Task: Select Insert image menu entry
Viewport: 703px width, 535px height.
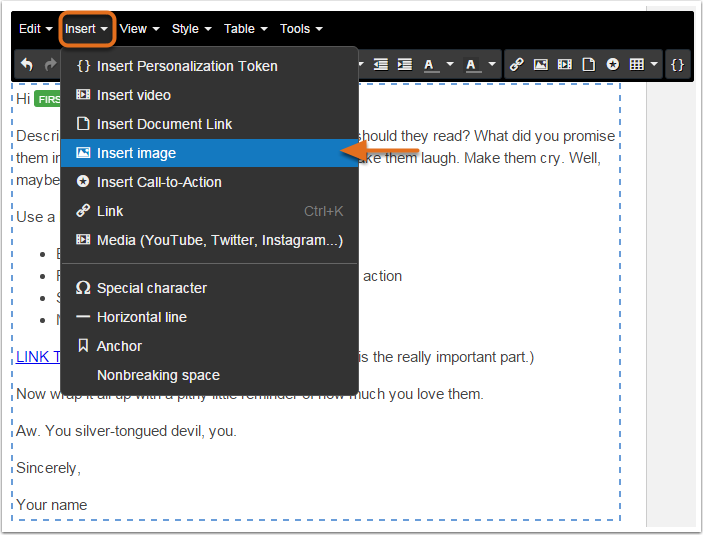Action: 209,153
